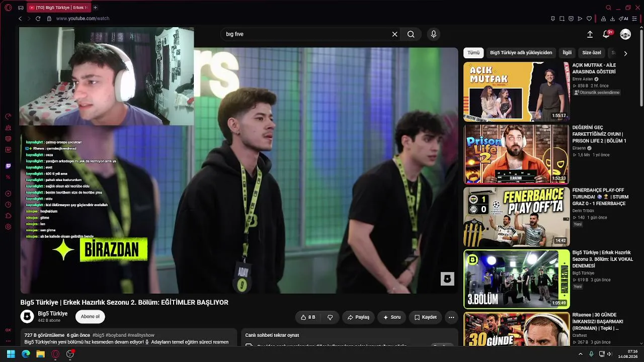Image resolution: width=644 pixels, height=362 pixels.
Task: Click the address bar URL
Action: click(x=83, y=19)
